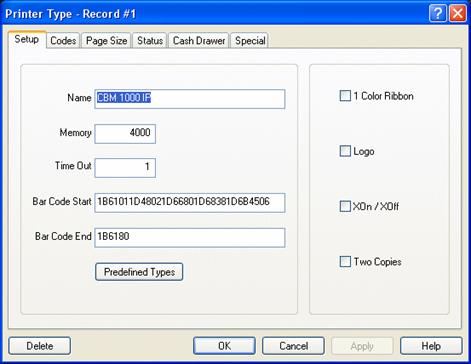Switch to the Setup tab
This screenshot has height=364, width=471.
27,39
